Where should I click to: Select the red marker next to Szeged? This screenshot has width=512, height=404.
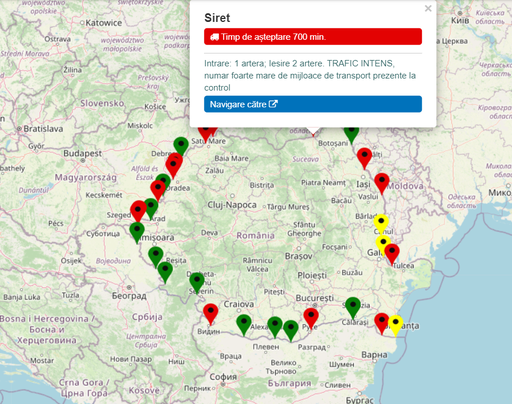pos(138,211)
